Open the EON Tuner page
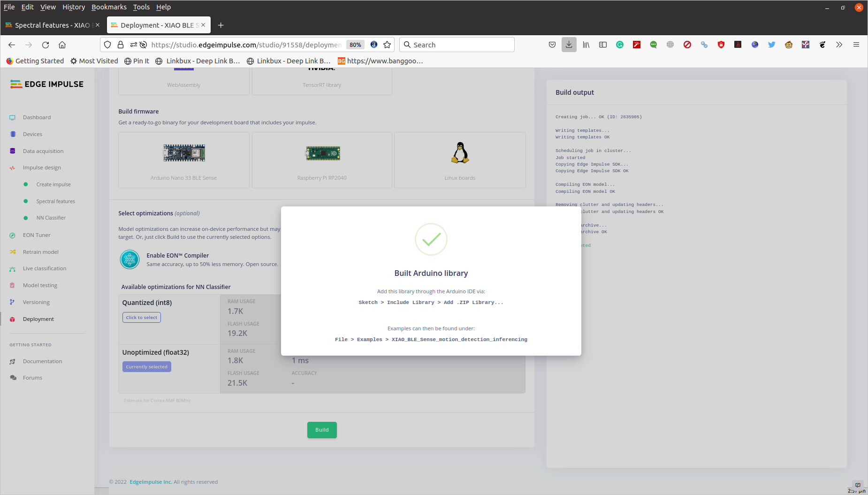 pos(37,235)
